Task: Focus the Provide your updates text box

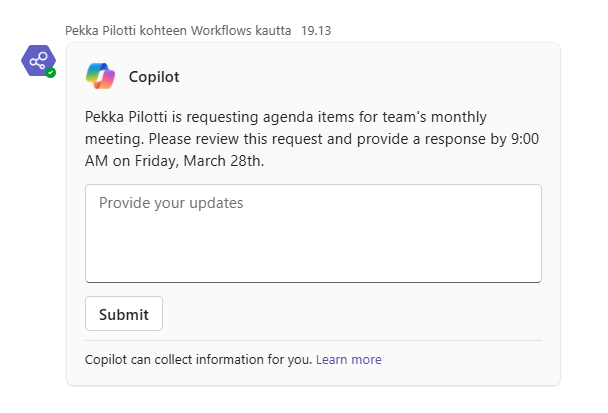Action: coord(313,240)
